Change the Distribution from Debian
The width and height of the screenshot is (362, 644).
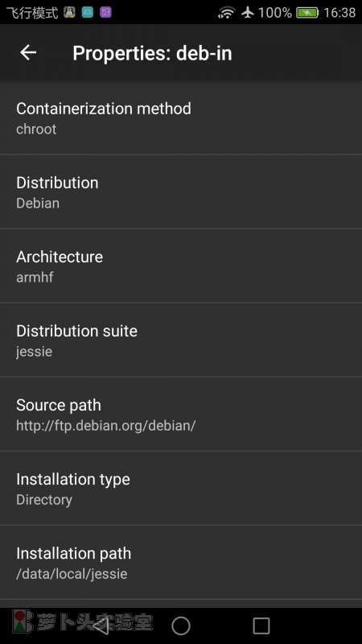tap(181, 192)
